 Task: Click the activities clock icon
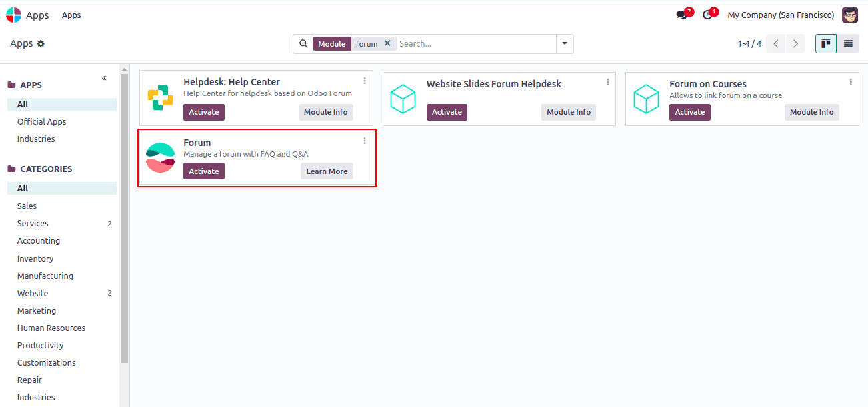tap(707, 15)
